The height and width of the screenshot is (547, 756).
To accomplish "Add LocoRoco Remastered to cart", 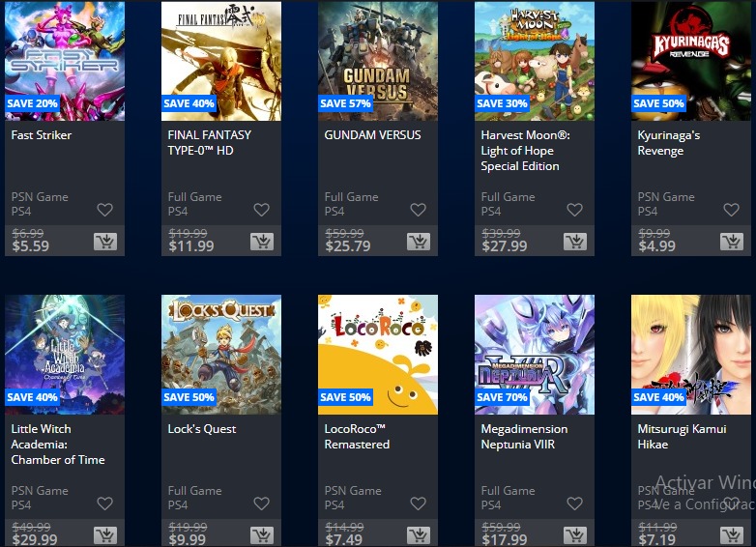I will 419,535.
